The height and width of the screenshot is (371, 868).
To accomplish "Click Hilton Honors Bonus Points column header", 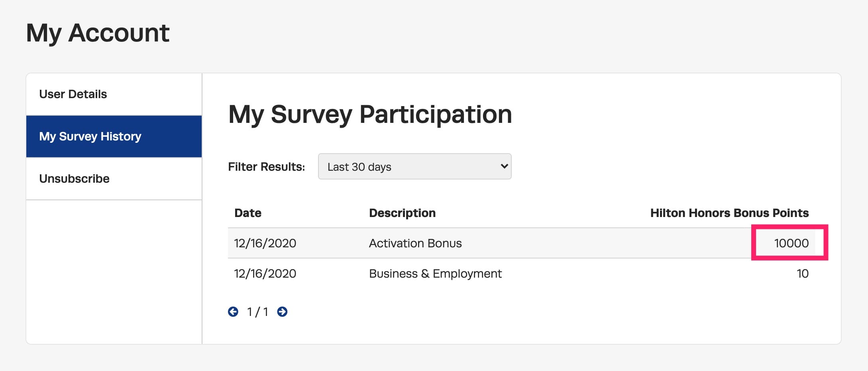I will [729, 213].
